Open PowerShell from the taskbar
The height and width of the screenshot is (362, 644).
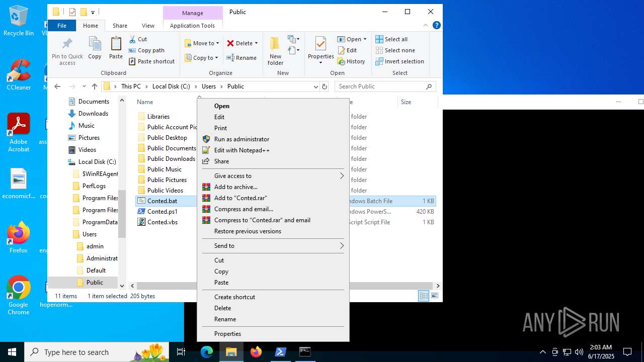coord(280,352)
